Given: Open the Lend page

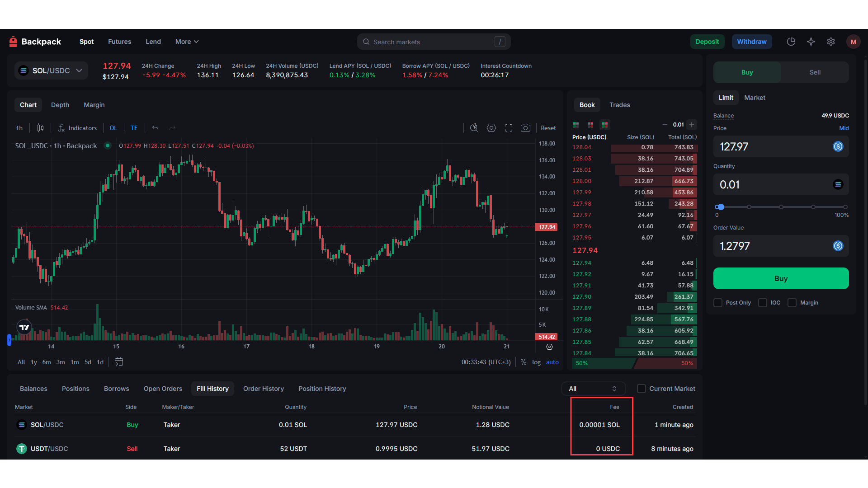Looking at the screenshot, I should [153, 42].
